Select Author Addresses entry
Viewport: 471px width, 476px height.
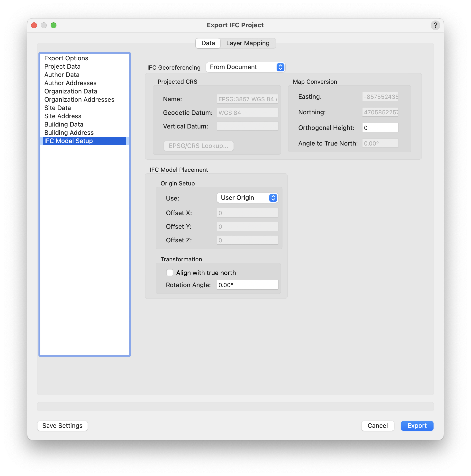(x=70, y=83)
